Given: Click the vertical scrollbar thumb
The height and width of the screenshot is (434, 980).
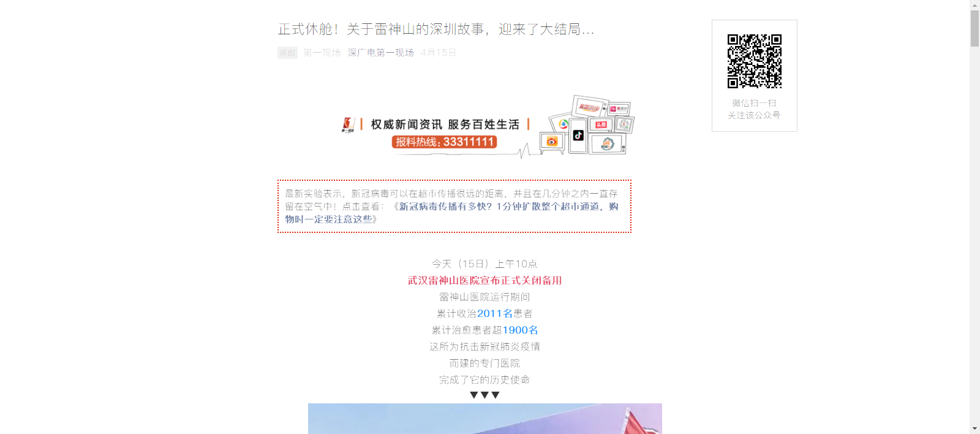Looking at the screenshot, I should coord(974,28).
